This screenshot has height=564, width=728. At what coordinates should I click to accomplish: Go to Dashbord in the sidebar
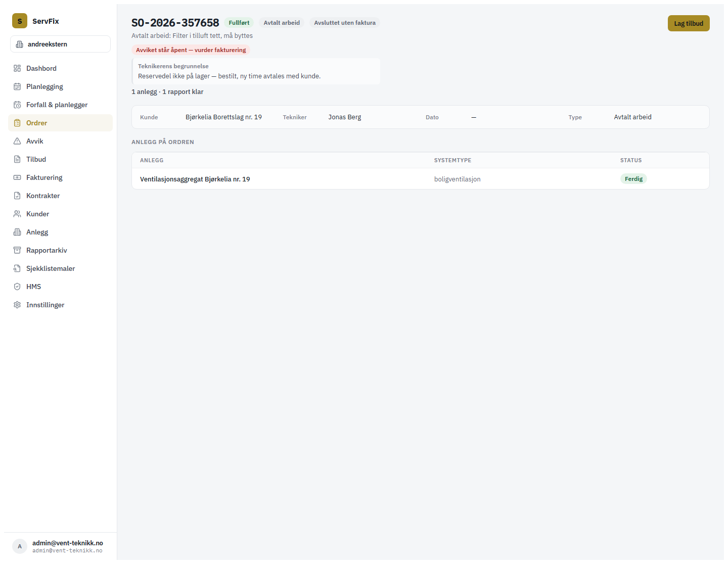click(x=60, y=68)
